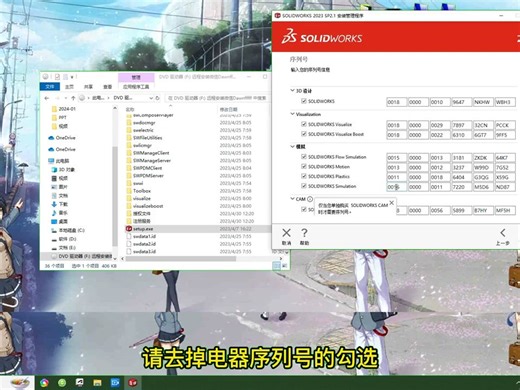The width and height of the screenshot is (520, 390).
Task: Click the 取消 cancel X button in installer
Action: point(286,236)
